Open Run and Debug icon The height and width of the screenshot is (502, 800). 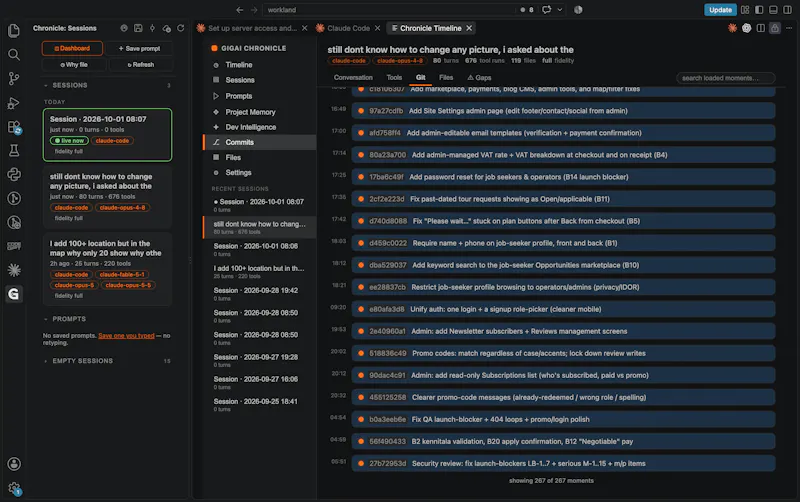(14, 103)
